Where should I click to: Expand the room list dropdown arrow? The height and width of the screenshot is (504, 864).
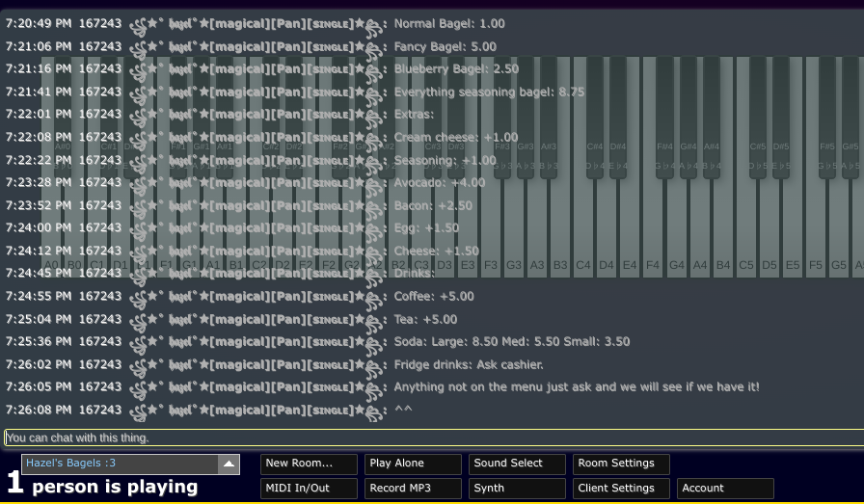[x=229, y=464]
